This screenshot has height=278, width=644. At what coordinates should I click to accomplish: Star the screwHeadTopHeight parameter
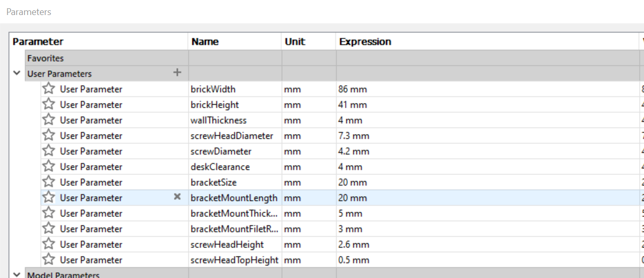coord(49,259)
